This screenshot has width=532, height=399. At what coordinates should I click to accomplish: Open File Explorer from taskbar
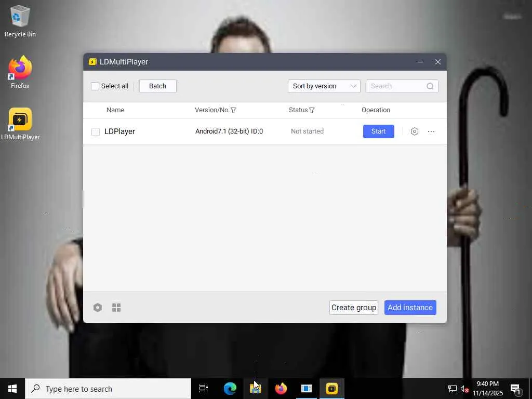(x=255, y=389)
